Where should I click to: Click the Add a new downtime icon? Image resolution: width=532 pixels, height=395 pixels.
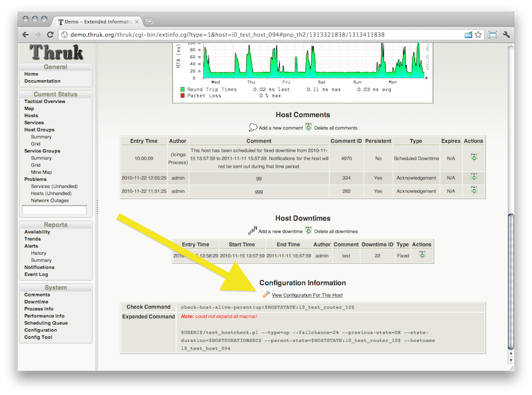click(x=252, y=231)
